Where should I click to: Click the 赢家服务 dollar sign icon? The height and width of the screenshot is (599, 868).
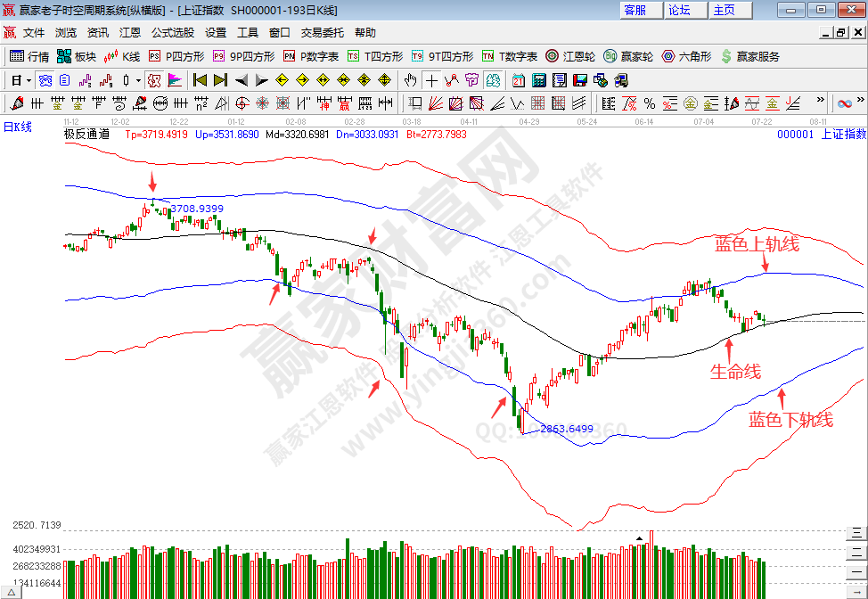click(726, 56)
